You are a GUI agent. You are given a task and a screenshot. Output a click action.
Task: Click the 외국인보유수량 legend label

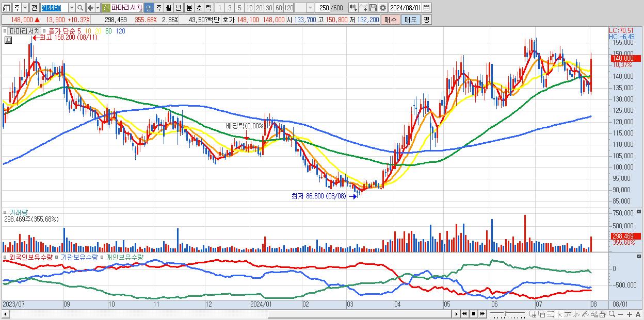(x=30, y=257)
